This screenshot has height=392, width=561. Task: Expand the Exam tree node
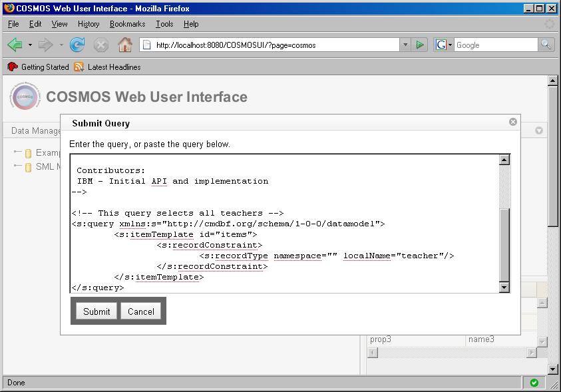click(17, 152)
